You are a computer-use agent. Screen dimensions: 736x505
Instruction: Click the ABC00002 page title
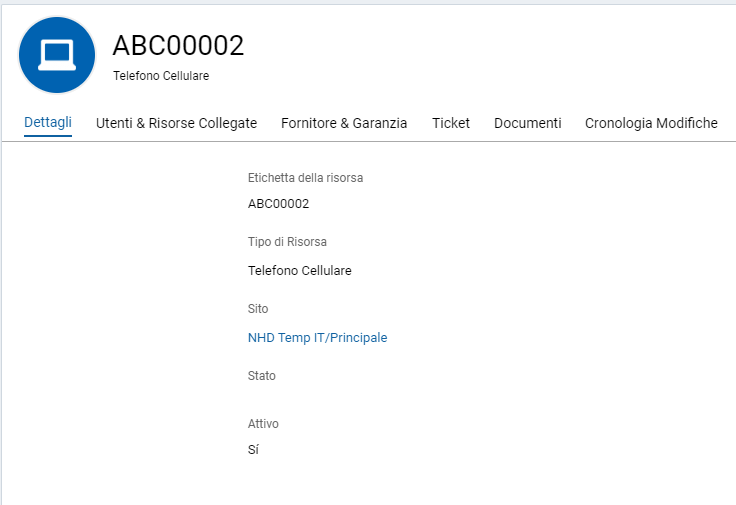tap(178, 46)
